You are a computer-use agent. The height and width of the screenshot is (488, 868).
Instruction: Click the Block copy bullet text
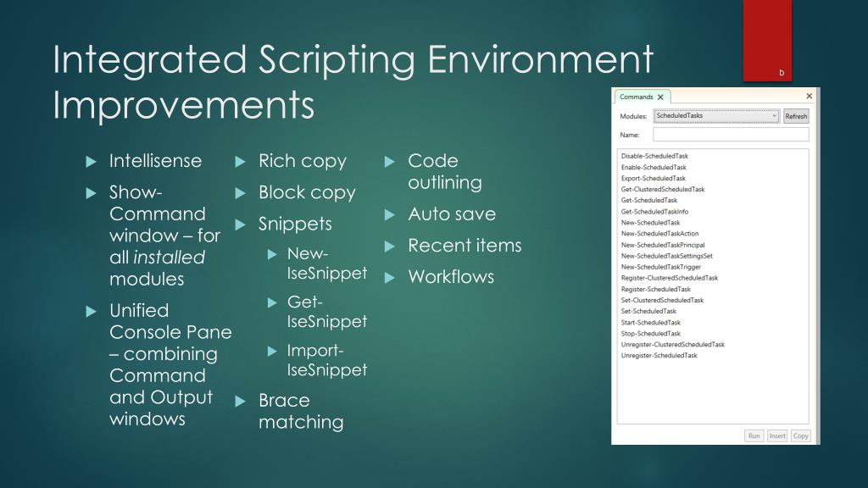pos(307,193)
